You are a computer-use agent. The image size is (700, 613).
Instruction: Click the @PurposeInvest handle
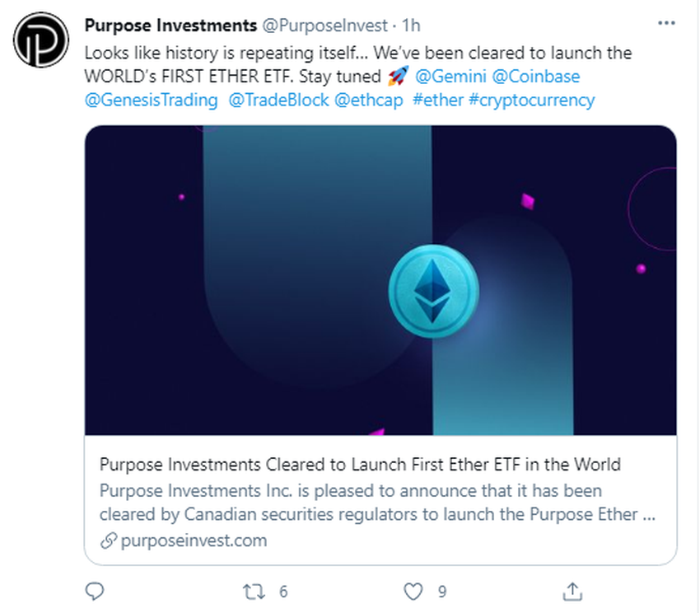coord(324,26)
